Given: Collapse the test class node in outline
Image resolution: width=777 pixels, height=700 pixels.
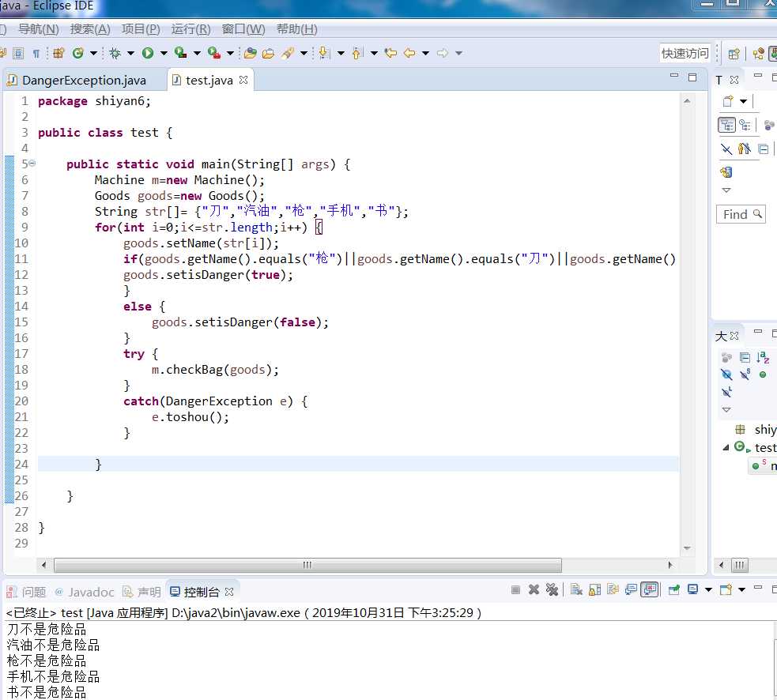Looking at the screenshot, I should [x=726, y=447].
